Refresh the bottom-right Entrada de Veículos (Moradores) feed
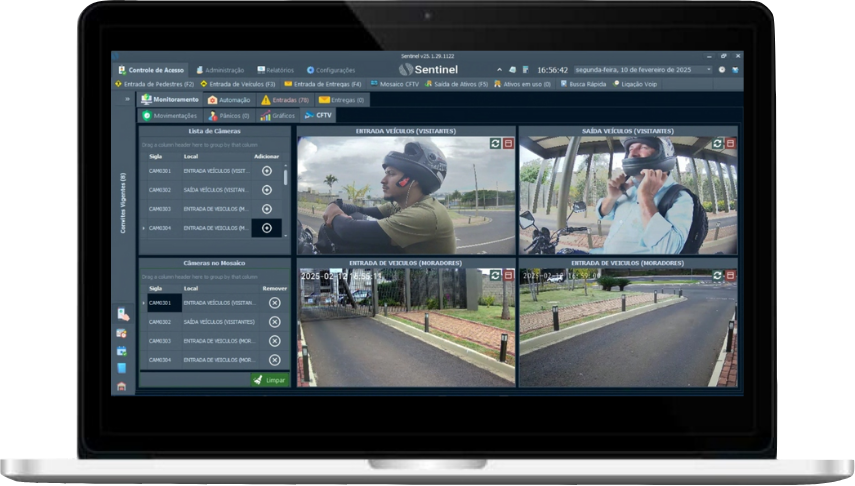Image resolution: width=855 pixels, height=486 pixels. click(717, 275)
